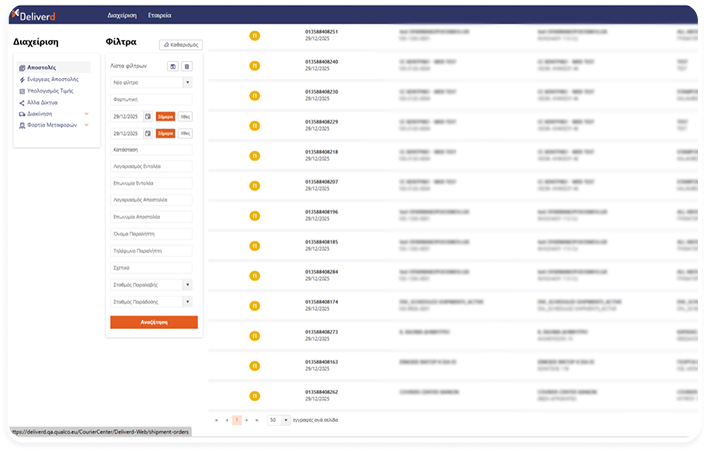The image size is (707, 452).
Task: Open the 'Εταιρεία' top menu
Action: pyautogui.click(x=159, y=17)
